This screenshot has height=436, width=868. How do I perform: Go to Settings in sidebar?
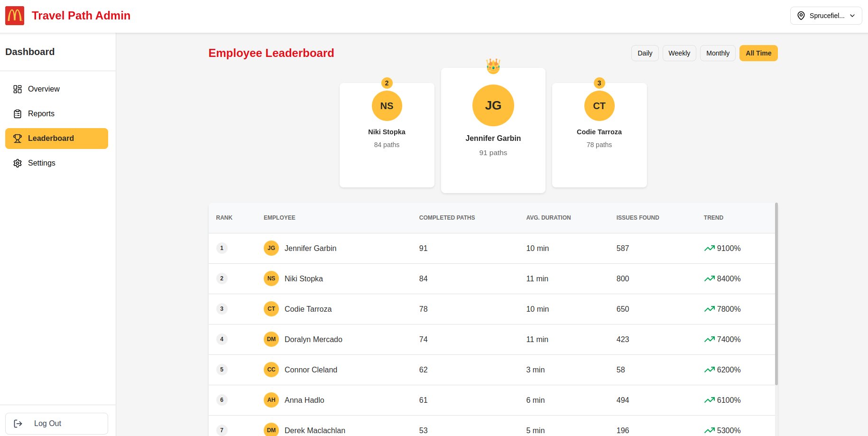pyautogui.click(x=42, y=163)
